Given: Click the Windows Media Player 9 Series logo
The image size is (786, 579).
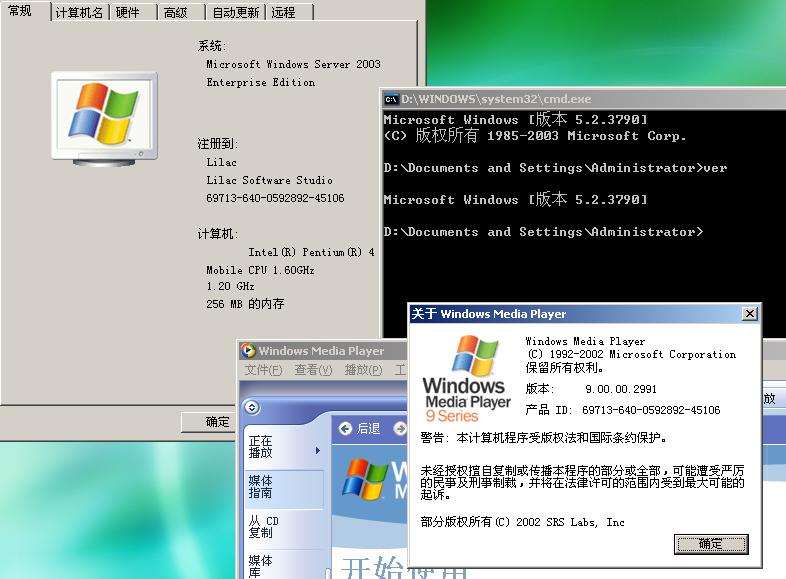Looking at the screenshot, I should tap(466, 379).
